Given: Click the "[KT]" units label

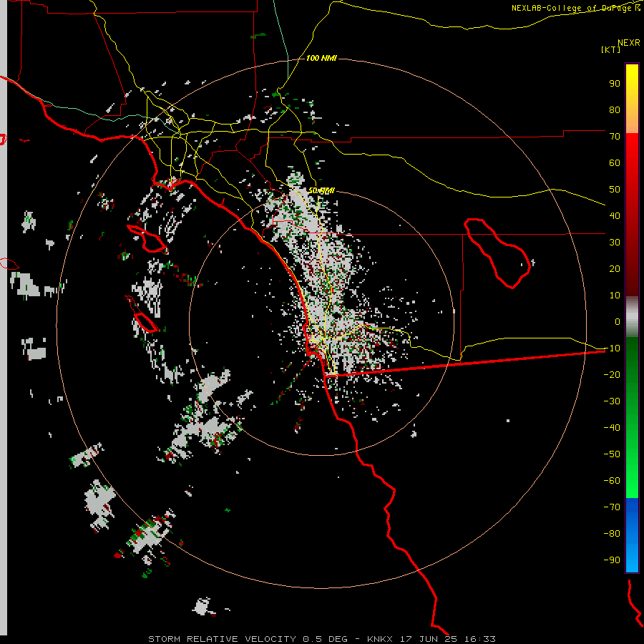Looking at the screenshot, I should tap(610, 49).
